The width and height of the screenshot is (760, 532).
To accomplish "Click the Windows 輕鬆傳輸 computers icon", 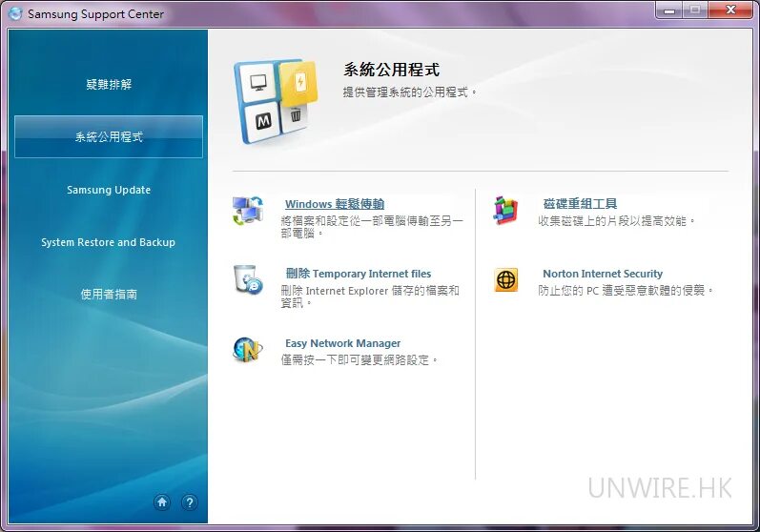I will 248,211.
